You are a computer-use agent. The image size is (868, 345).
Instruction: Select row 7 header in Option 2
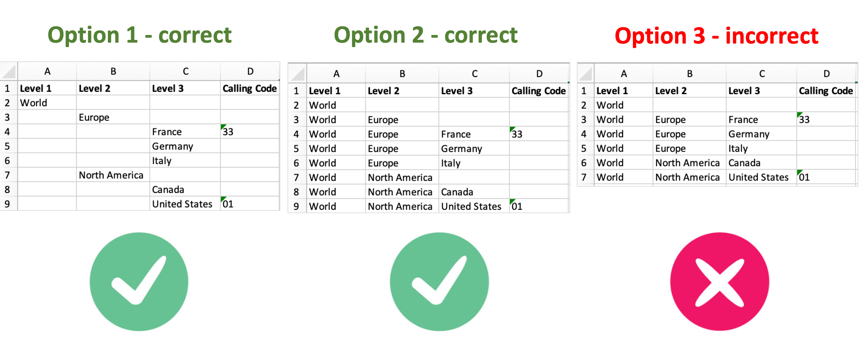coord(296,177)
